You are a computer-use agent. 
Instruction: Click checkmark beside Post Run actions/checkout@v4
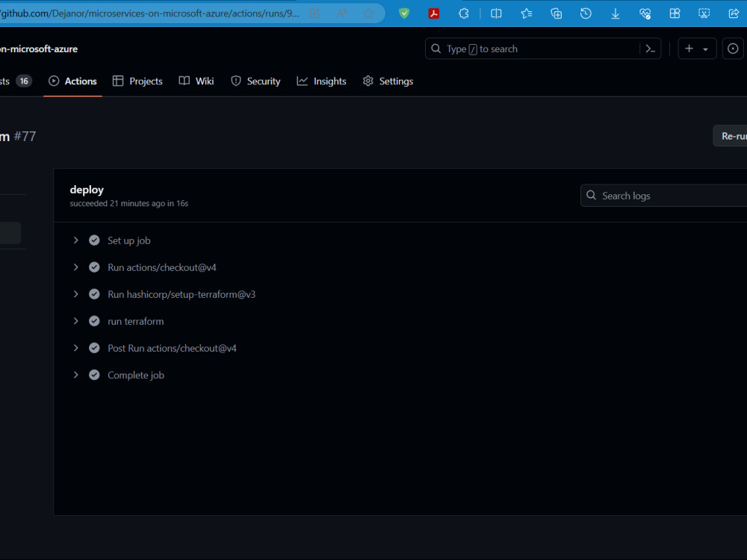click(x=94, y=348)
